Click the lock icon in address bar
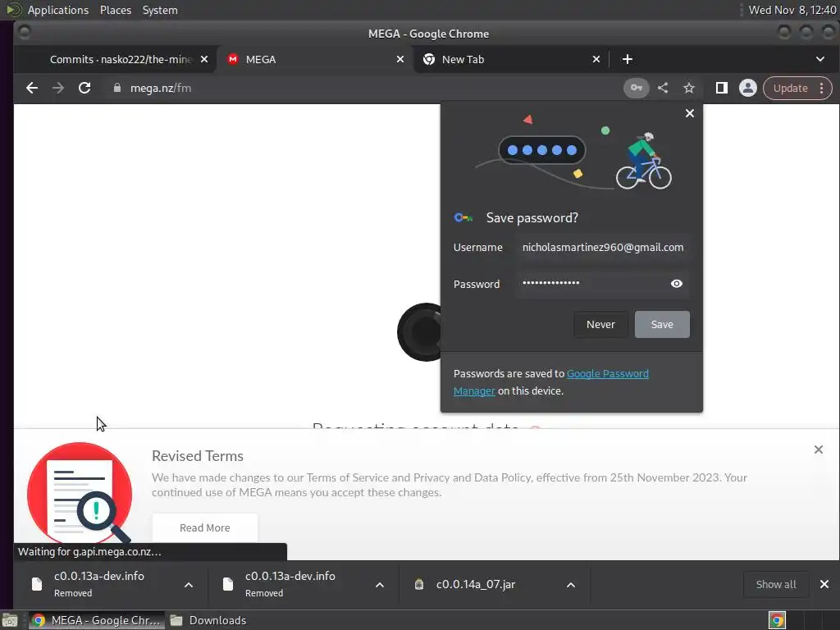Screen dimensions: 840x630 (x=116, y=88)
